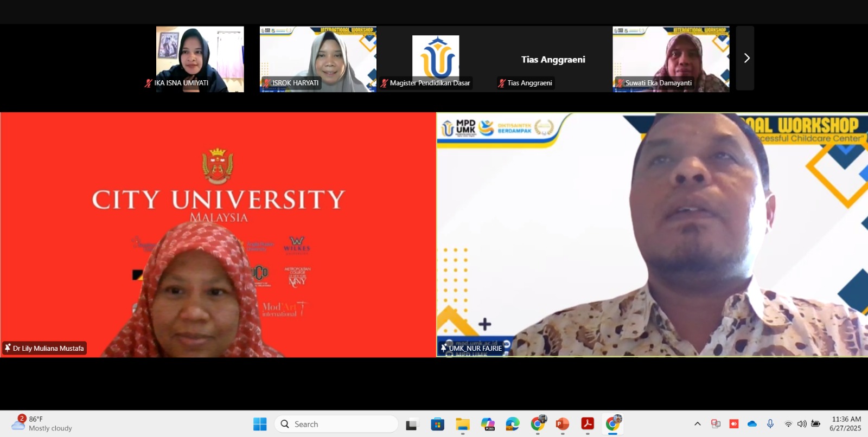This screenshot has height=437, width=868.
Task: Open the Windows Start menu
Action: tap(260, 424)
